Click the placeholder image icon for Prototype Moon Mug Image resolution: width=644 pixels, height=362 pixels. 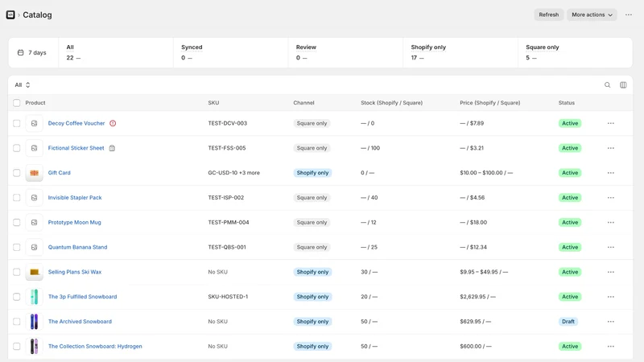pos(34,223)
